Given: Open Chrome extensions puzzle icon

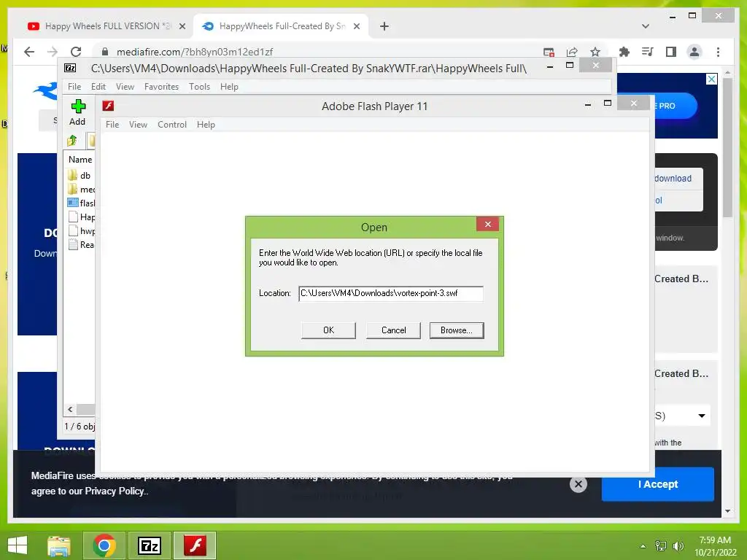Looking at the screenshot, I should (x=624, y=52).
